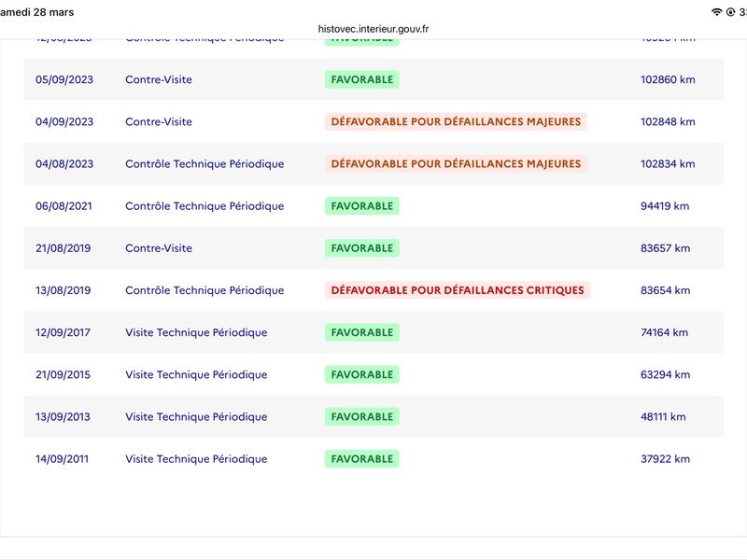
Task: Click the Contre-Visite label for 21/08/2019
Action: click(x=159, y=248)
